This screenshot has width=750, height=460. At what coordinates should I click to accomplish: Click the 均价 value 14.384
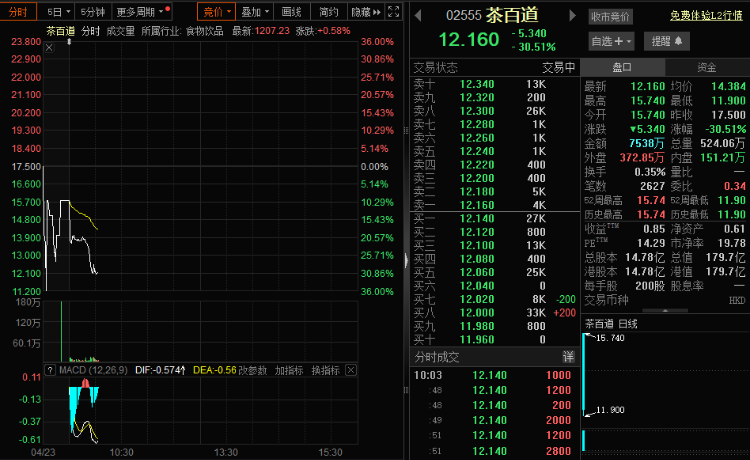pos(728,87)
